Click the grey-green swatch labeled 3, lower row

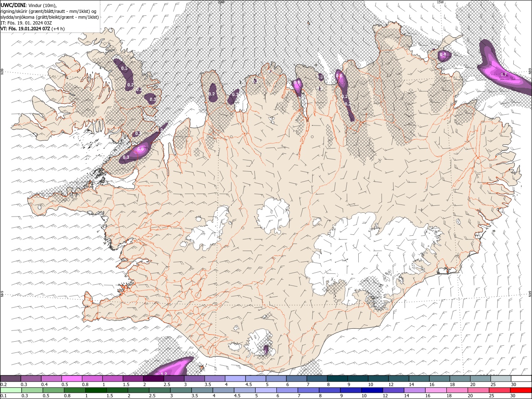coord(181,390)
